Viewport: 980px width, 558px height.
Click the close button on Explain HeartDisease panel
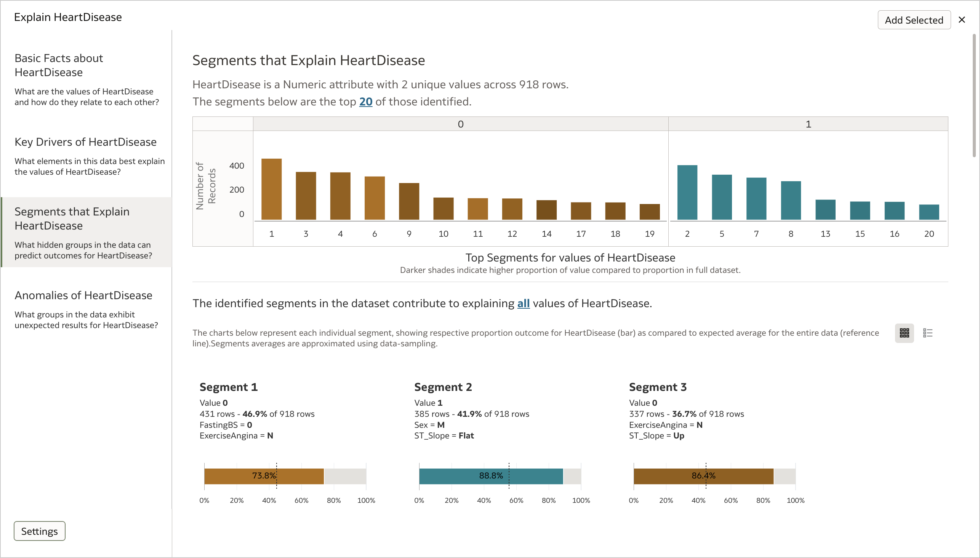962,19
